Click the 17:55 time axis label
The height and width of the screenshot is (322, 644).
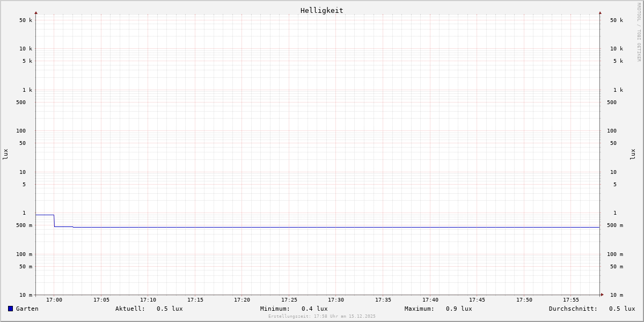coord(571,300)
